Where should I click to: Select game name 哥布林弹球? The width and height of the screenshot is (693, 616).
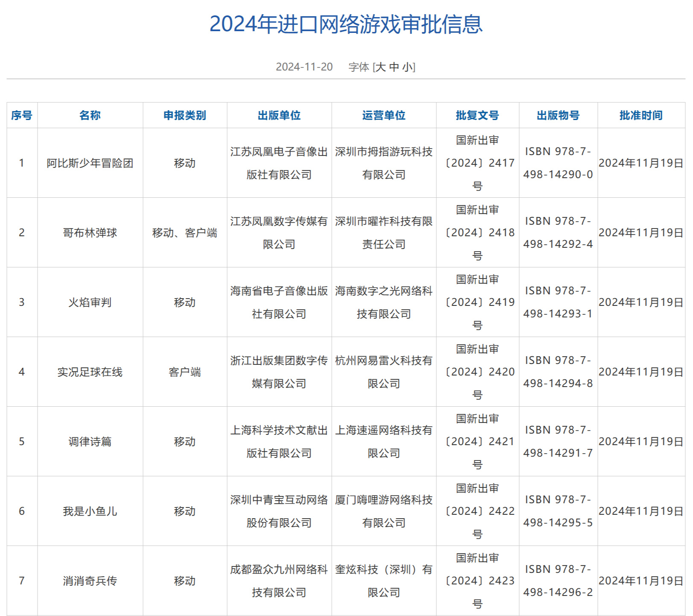pyautogui.click(x=90, y=233)
